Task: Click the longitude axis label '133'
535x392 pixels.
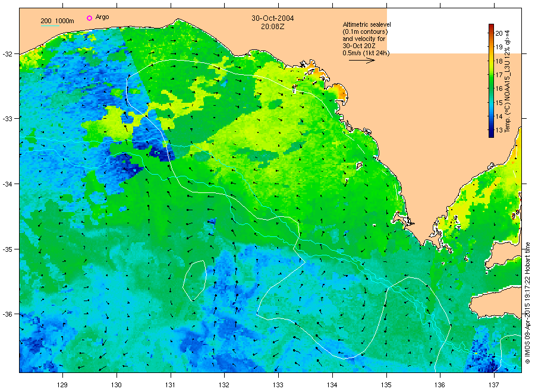Action: [278, 385]
